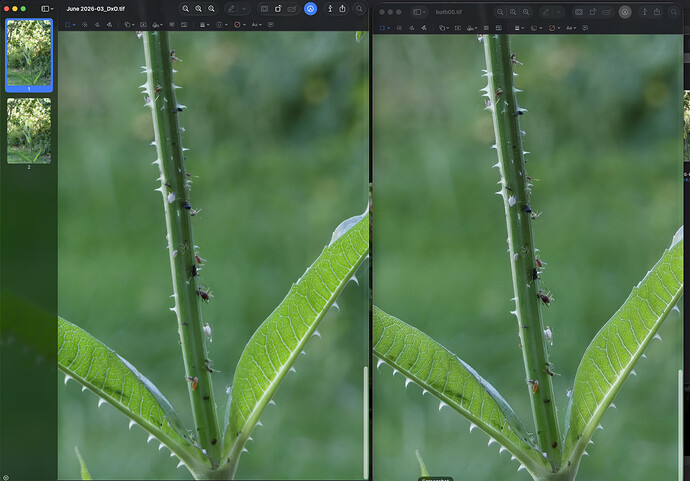The width and height of the screenshot is (690, 481).
Task: Click the both00.tif window title
Action: 448,12
